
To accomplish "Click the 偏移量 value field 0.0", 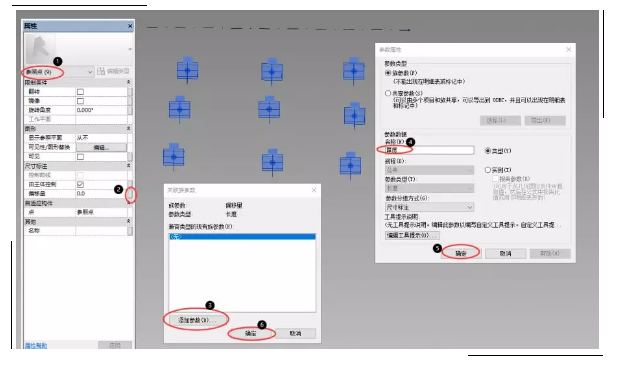I will click(x=101, y=194).
